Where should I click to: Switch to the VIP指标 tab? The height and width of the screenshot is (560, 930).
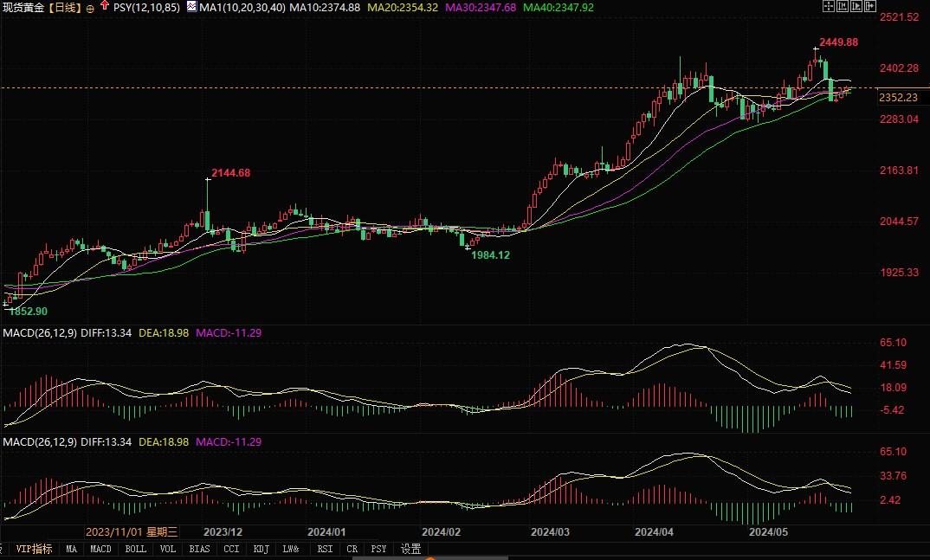(x=35, y=549)
